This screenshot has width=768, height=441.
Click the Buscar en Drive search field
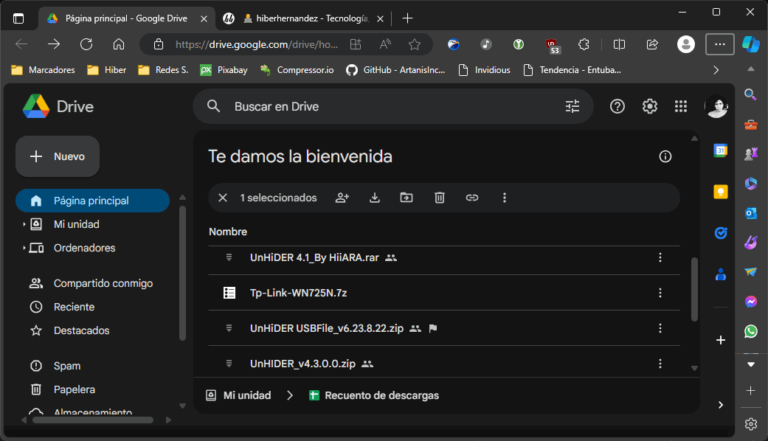pyautogui.click(x=390, y=106)
